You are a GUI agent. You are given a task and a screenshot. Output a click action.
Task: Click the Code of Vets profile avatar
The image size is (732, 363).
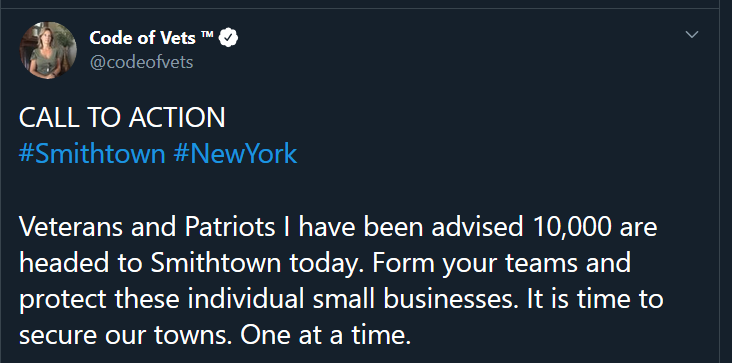click(x=48, y=50)
